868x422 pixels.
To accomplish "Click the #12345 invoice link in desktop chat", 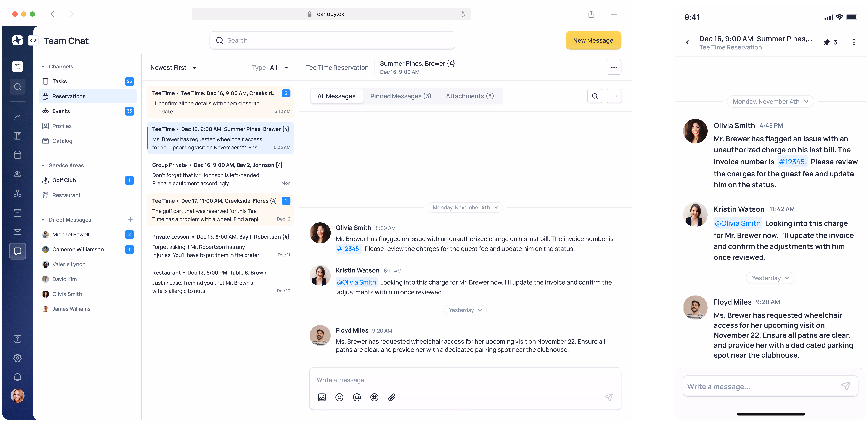I will click(348, 249).
